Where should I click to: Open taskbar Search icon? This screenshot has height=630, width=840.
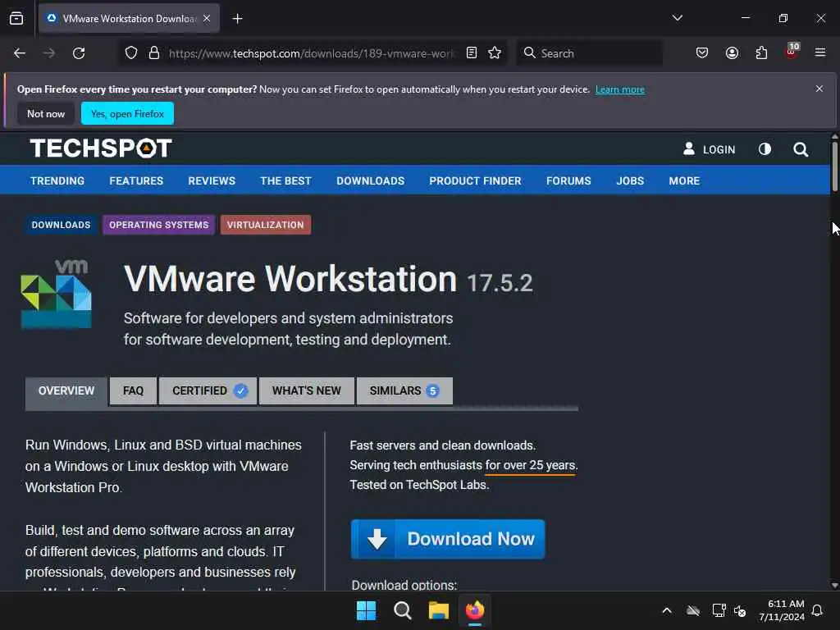402,610
